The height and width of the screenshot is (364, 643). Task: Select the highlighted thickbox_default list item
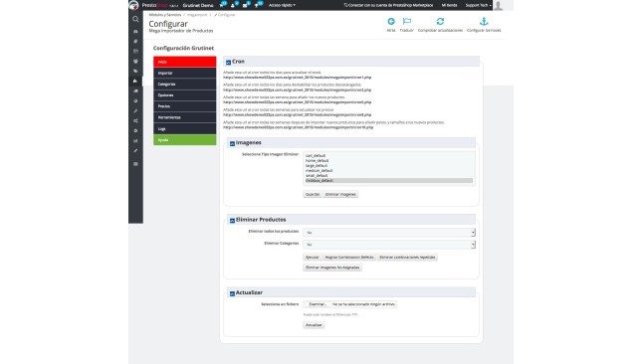click(389, 180)
